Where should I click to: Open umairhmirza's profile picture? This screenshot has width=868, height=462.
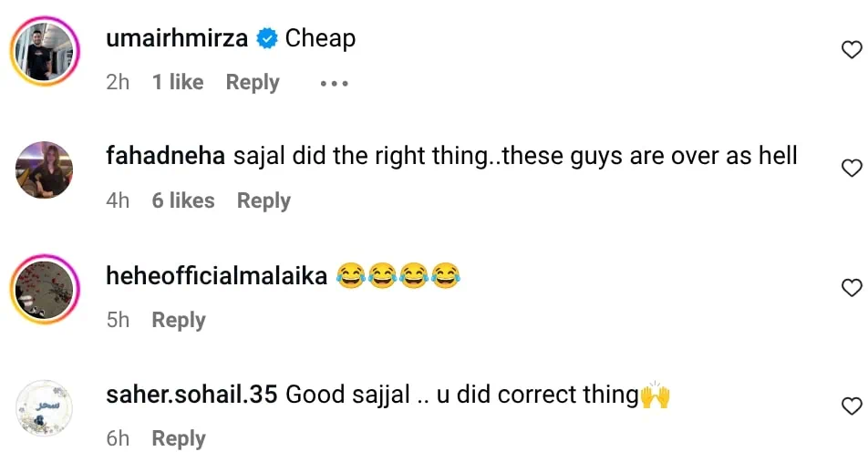tap(44, 51)
